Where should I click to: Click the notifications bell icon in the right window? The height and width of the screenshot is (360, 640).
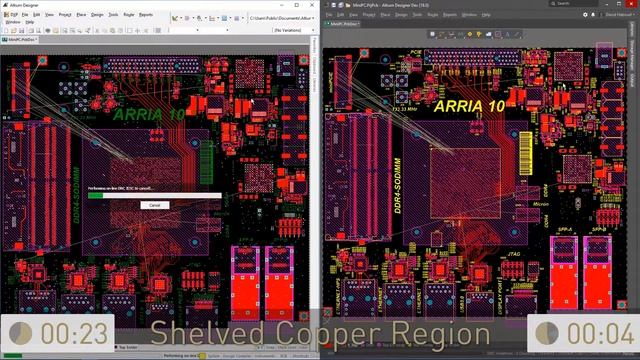(593, 15)
